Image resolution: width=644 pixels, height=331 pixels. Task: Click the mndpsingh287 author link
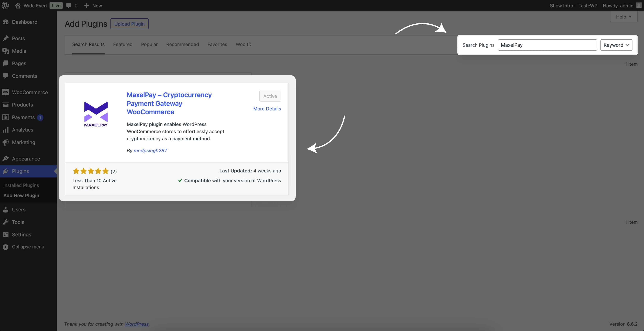pyautogui.click(x=150, y=150)
